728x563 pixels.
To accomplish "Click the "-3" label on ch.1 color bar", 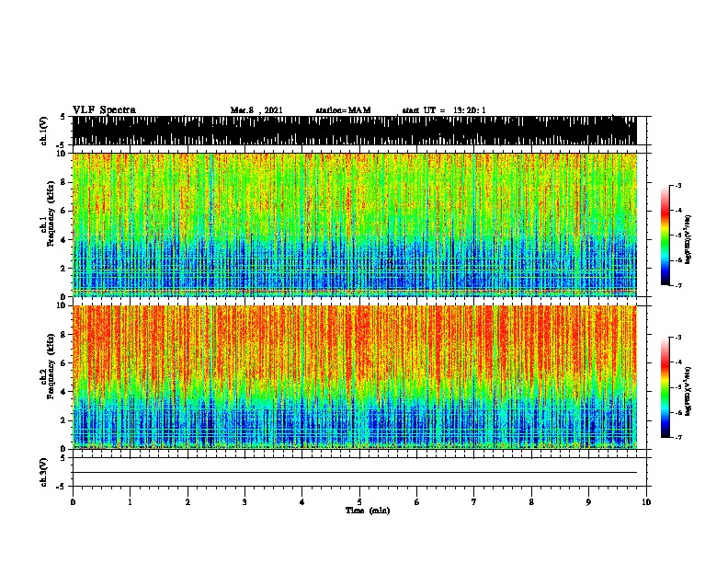I will coord(677,185).
